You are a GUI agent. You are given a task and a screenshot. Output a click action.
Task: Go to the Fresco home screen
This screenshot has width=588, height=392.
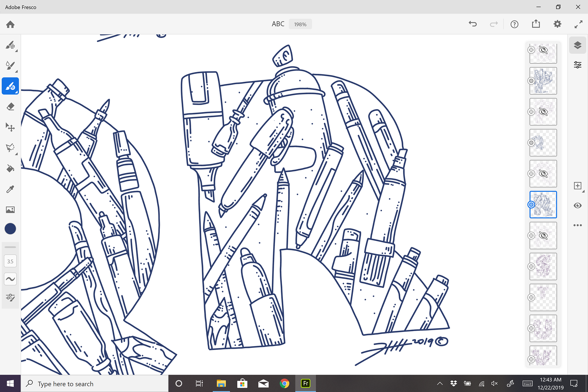(x=10, y=24)
